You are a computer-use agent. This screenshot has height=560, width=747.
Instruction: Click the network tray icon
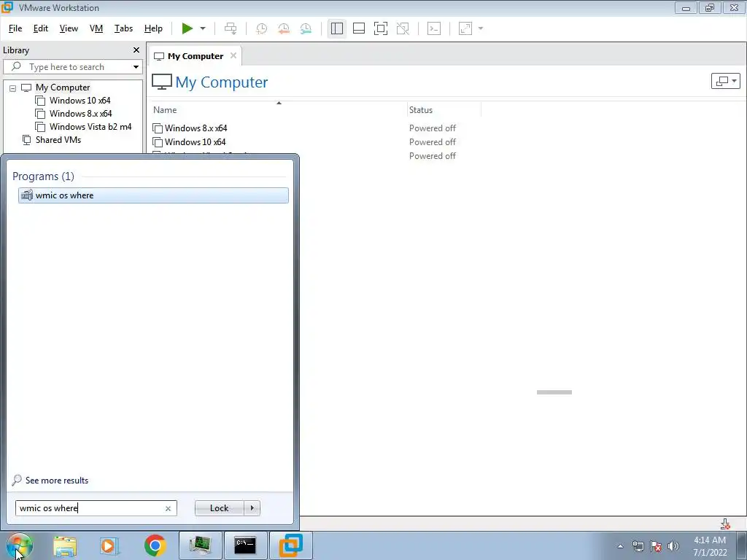point(638,546)
